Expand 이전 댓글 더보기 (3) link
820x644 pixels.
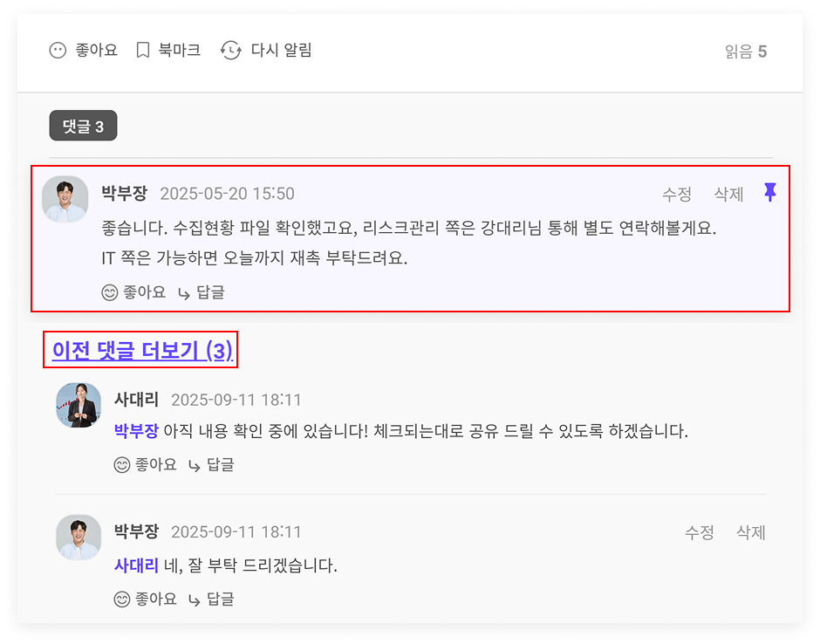[142, 350]
